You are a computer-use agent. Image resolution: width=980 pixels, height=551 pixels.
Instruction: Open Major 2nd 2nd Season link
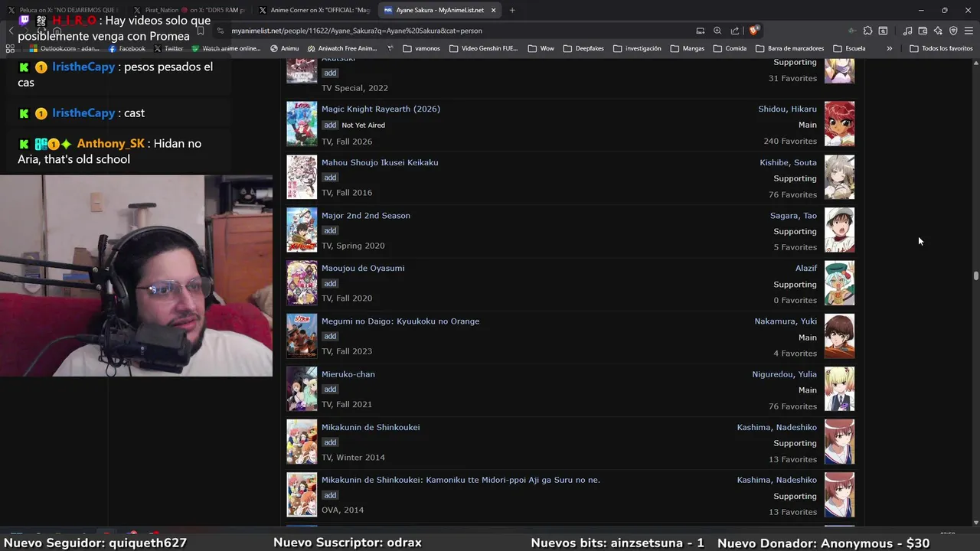click(366, 215)
